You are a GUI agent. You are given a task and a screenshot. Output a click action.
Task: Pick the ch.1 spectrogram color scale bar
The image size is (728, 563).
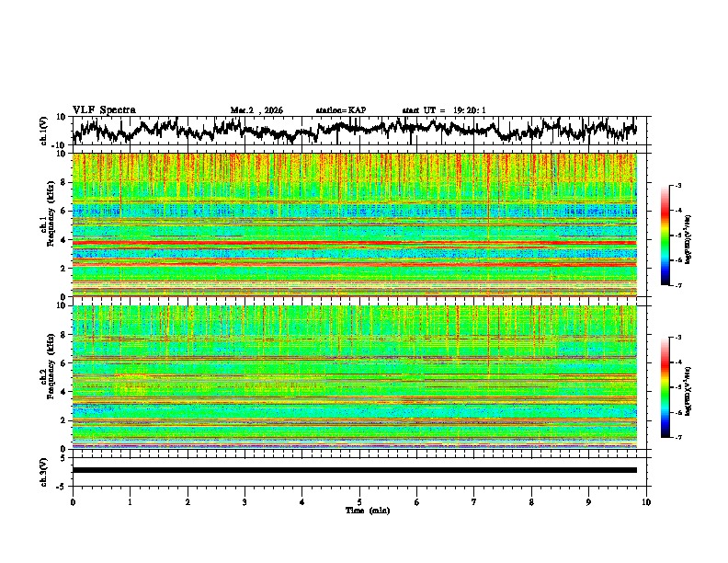[x=665, y=236]
